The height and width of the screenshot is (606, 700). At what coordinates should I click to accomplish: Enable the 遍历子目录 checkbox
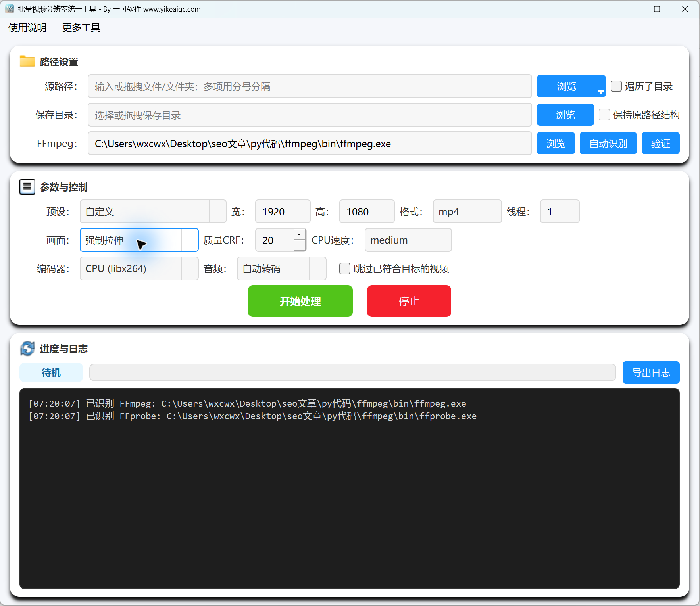click(x=616, y=86)
